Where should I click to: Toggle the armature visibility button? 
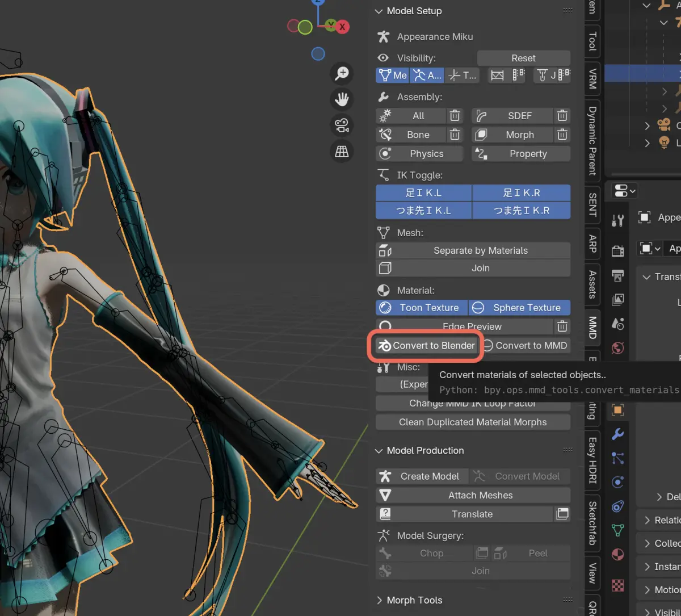426,75
